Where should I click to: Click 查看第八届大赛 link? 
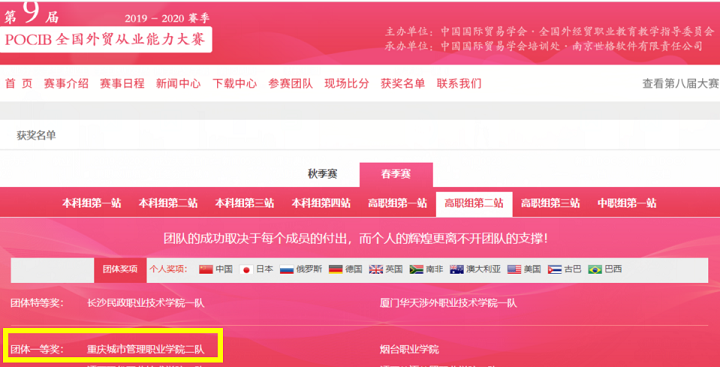(681, 84)
